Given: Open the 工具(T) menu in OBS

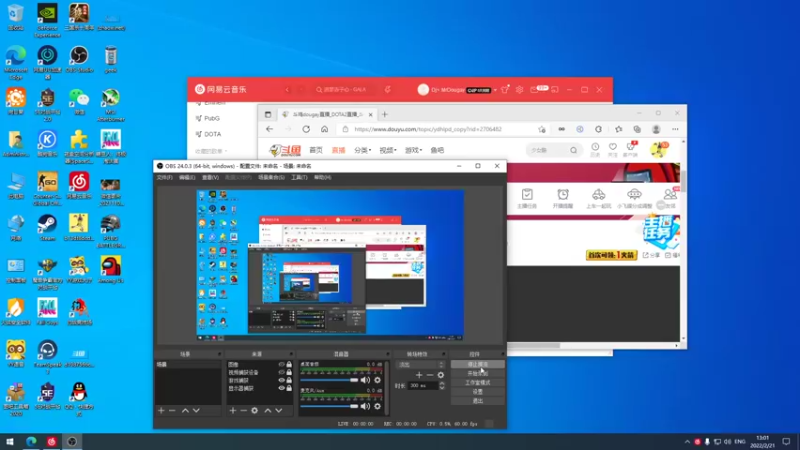Looking at the screenshot, I should (299, 178).
